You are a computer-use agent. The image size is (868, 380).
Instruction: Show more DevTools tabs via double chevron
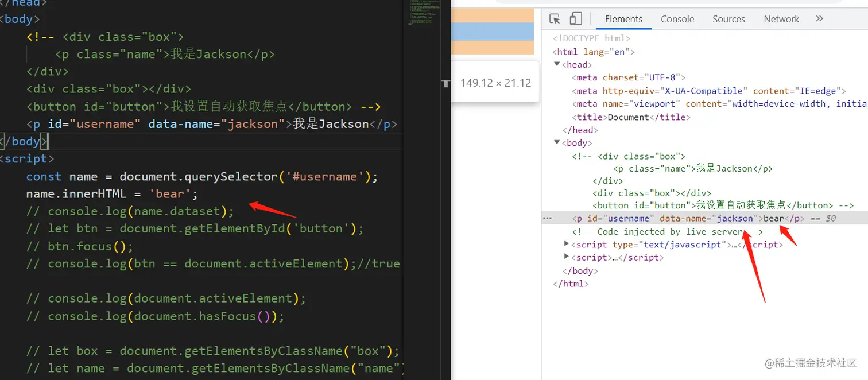coord(819,19)
